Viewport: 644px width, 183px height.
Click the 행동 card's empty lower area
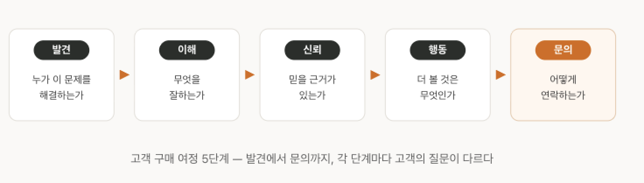(437, 111)
